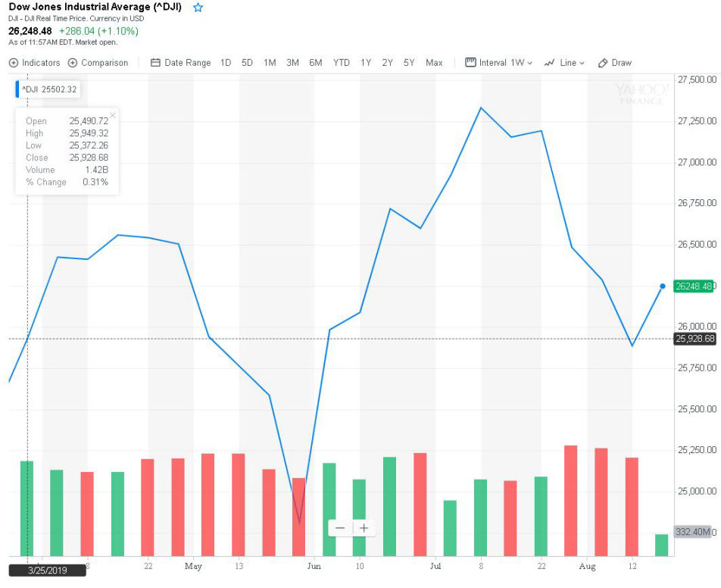Activate the Draw tool
The image size is (721, 588).
point(615,63)
